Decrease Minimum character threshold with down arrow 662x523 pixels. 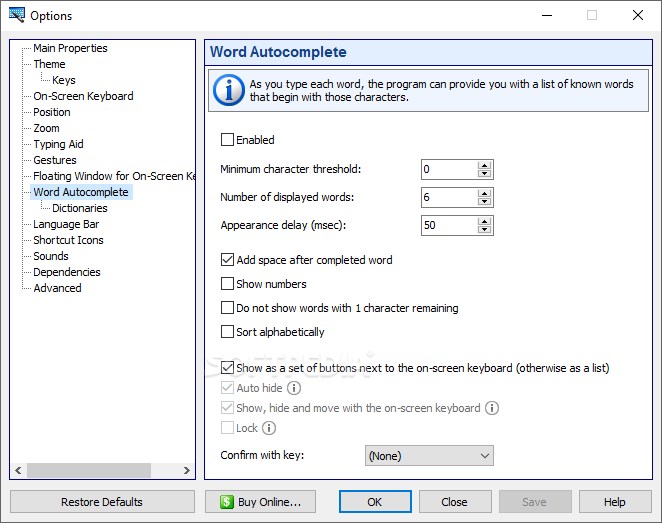coord(485,173)
